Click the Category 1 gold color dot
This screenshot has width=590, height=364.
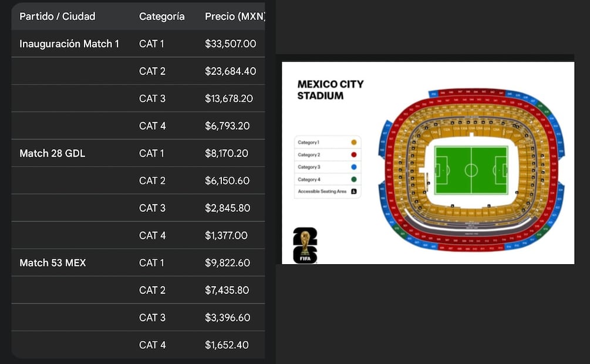point(354,143)
